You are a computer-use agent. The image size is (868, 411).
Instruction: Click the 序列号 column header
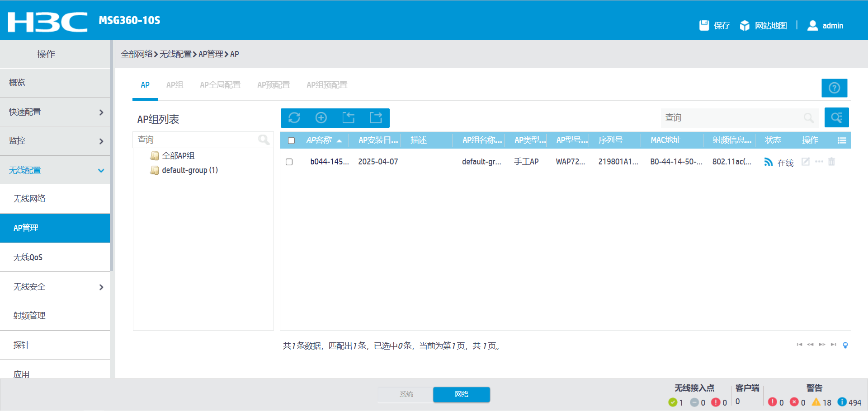pyautogui.click(x=610, y=140)
